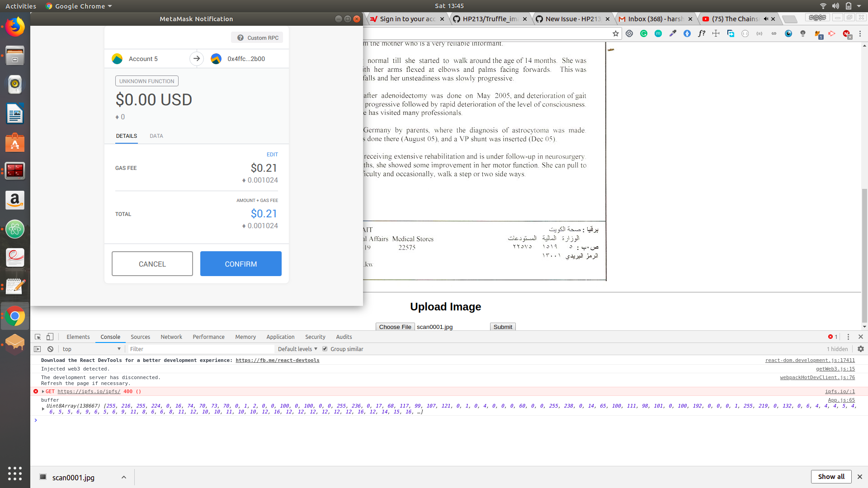Open Show Applications grid in the dock
The image size is (868, 488).
[x=15, y=474]
